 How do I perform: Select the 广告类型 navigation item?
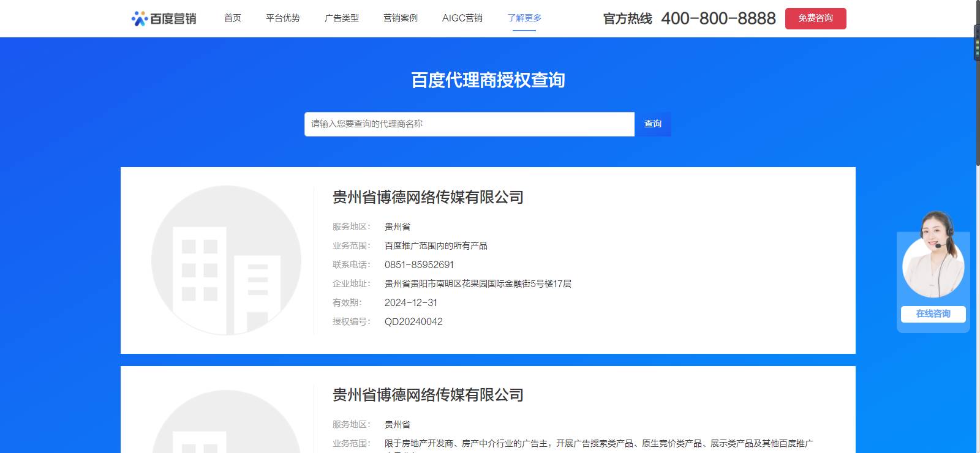tap(342, 18)
